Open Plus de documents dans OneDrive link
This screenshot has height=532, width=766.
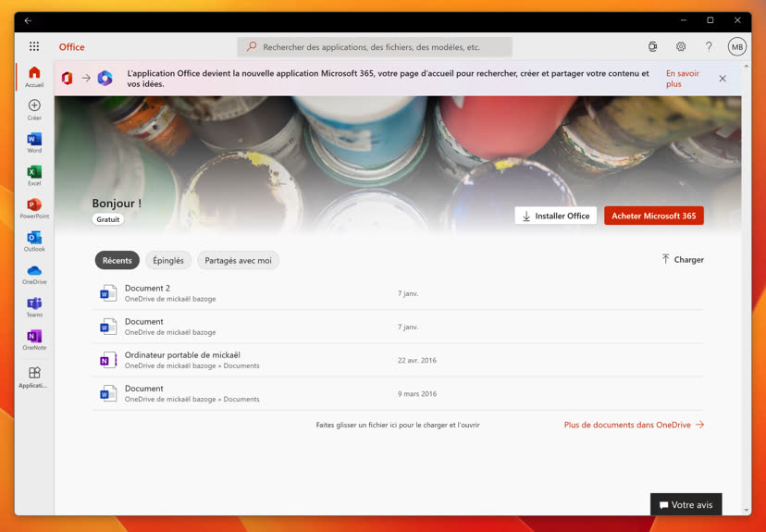point(634,425)
